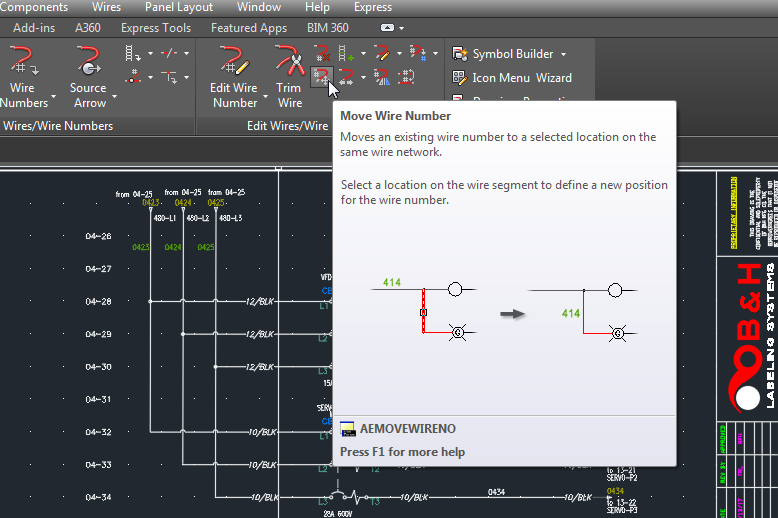Open dropdown beside the Add Rung icon
This screenshot has height=518, width=778.
coord(363,53)
